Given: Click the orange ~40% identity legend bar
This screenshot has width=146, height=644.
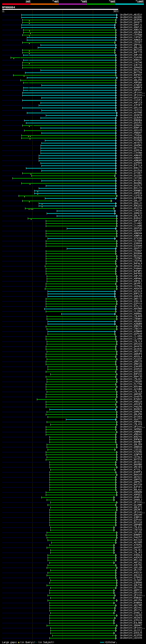Looking at the screenshot, I should [45, 4].
